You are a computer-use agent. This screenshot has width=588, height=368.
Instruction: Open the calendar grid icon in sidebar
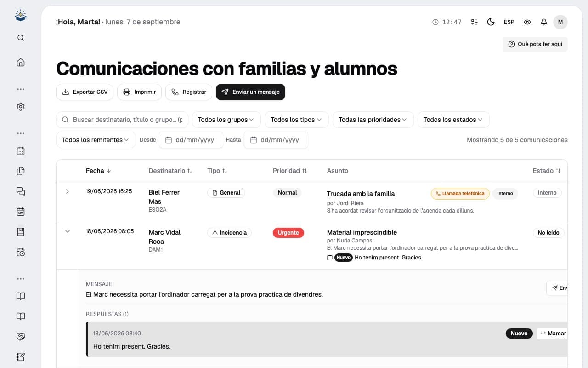[x=21, y=151]
